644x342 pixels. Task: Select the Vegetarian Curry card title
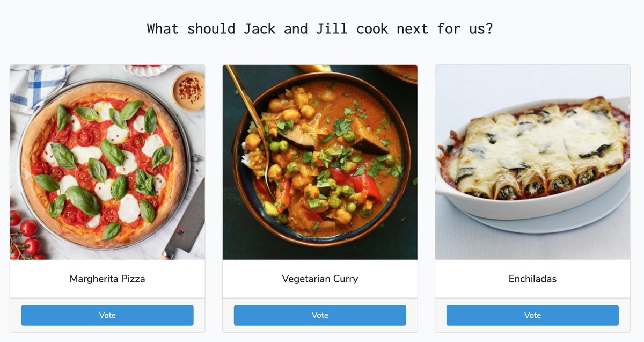tap(320, 279)
